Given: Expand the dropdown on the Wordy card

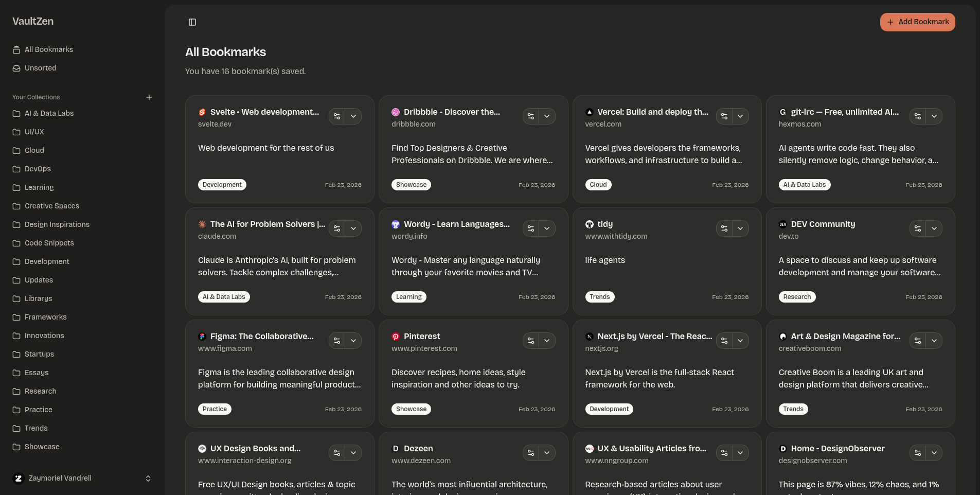Looking at the screenshot, I should pos(547,228).
